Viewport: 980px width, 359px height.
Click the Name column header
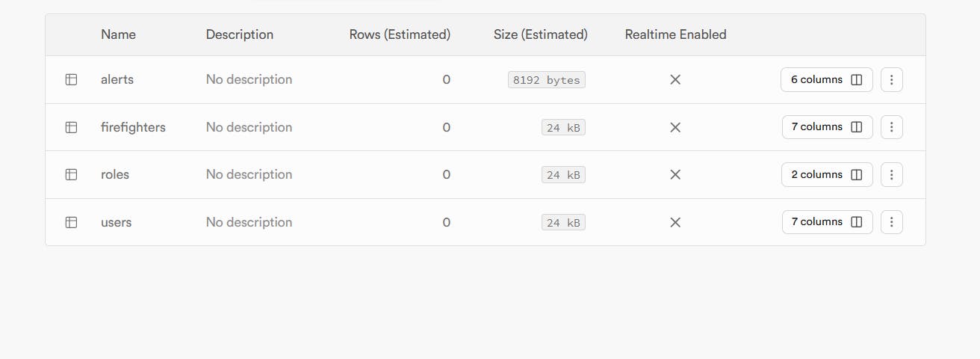pos(118,34)
